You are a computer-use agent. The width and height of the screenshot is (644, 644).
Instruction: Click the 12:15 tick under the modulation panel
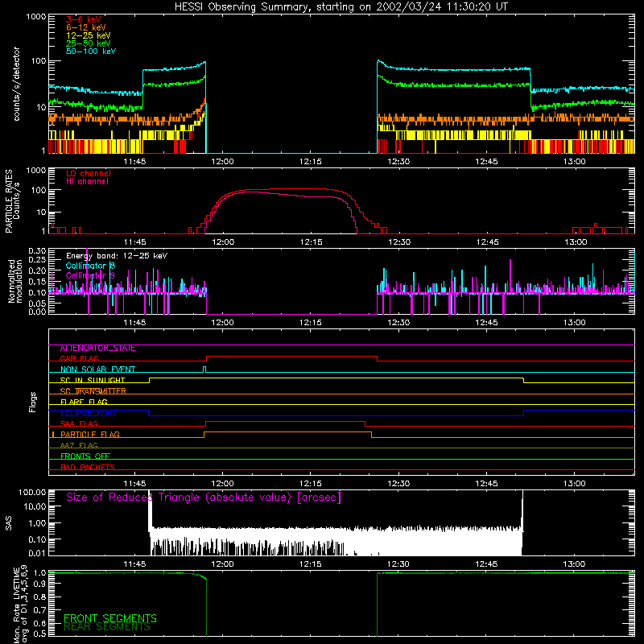(x=310, y=323)
